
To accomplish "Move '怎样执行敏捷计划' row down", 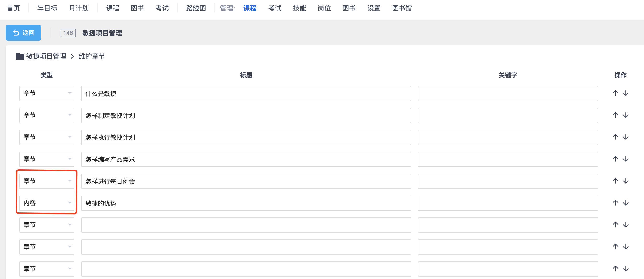I will [626, 137].
